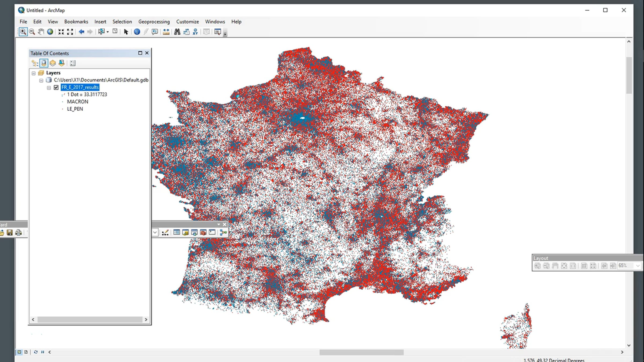Image resolution: width=644 pixels, height=362 pixels.
Task: Click the LE_PEN legend label
Action: click(x=75, y=109)
